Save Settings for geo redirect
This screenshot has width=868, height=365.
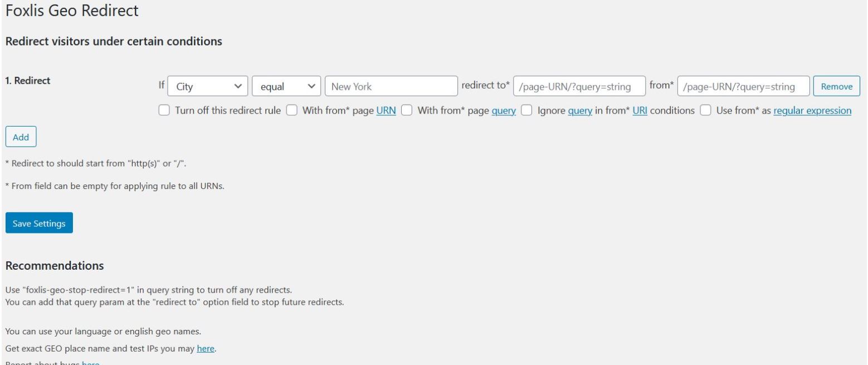click(39, 223)
